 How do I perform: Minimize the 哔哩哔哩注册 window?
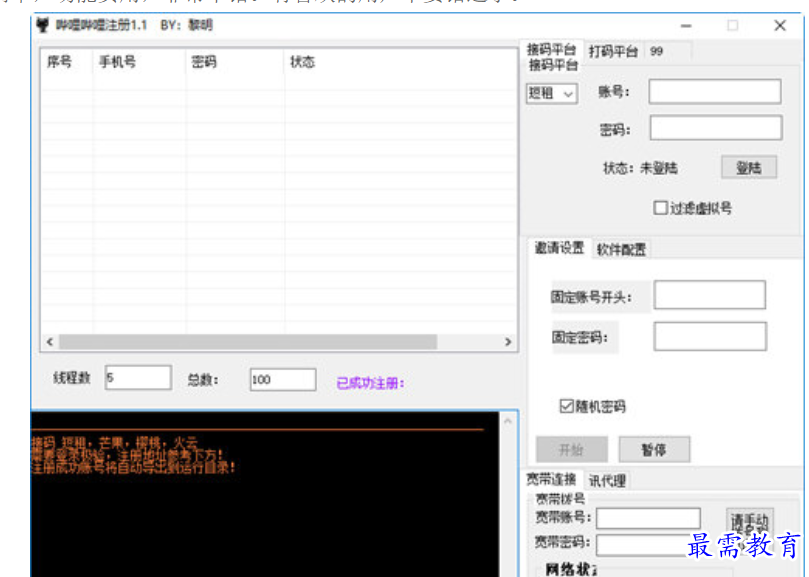pos(686,25)
